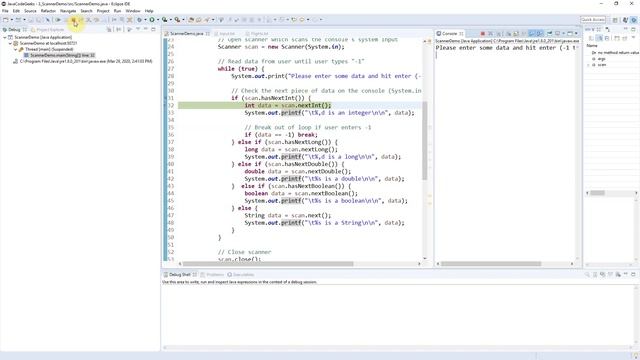
Task: Click the Resume debug toolbar icon
Action: 58,20
